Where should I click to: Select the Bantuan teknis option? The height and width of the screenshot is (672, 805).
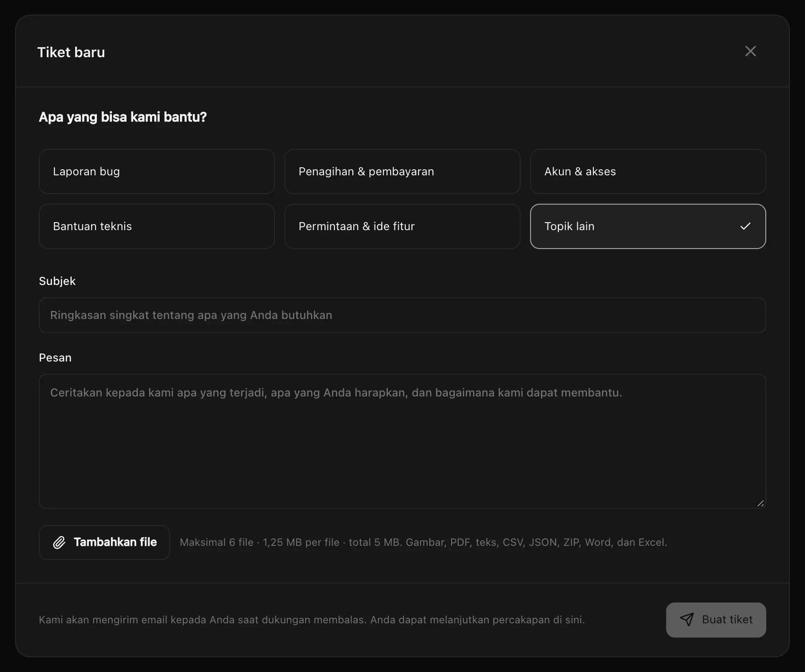point(157,226)
